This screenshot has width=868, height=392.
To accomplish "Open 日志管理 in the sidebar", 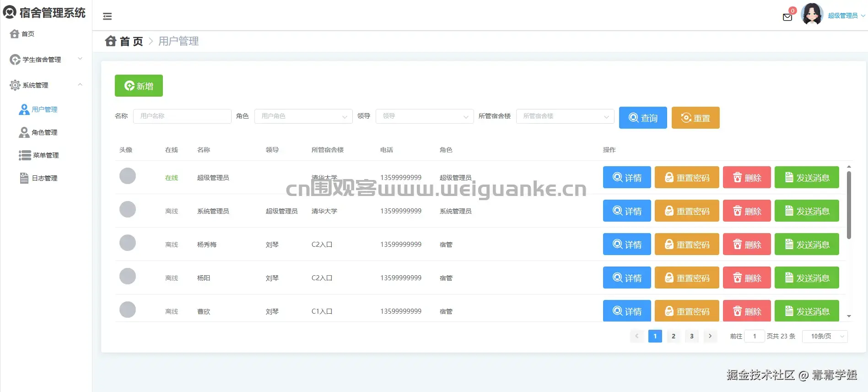I will [x=38, y=178].
